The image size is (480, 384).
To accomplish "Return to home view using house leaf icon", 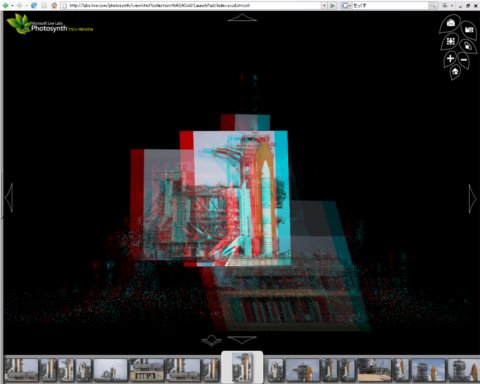I will tap(455, 72).
